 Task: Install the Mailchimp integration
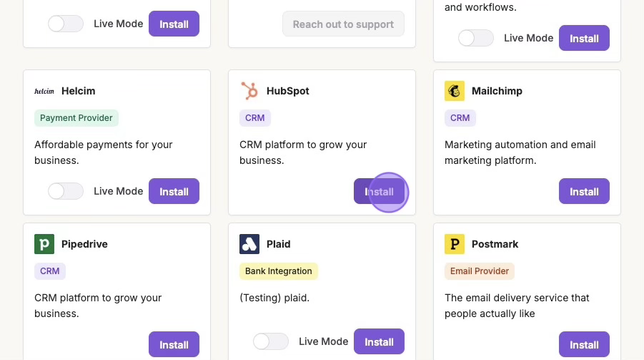(584, 191)
